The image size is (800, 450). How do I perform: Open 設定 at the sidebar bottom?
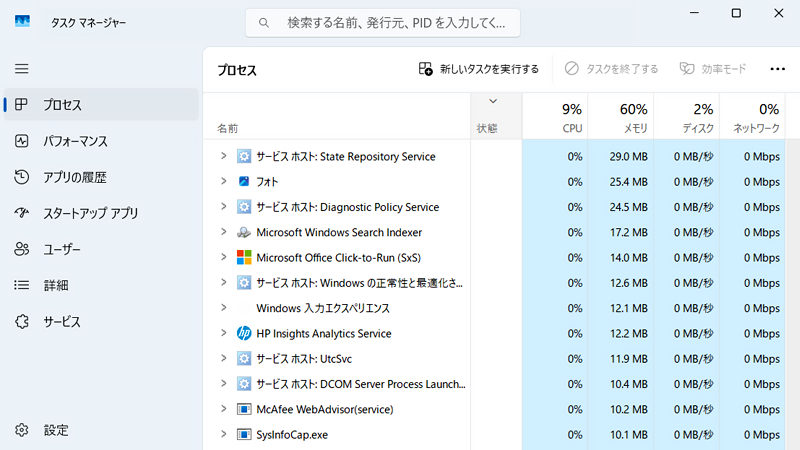point(56,430)
